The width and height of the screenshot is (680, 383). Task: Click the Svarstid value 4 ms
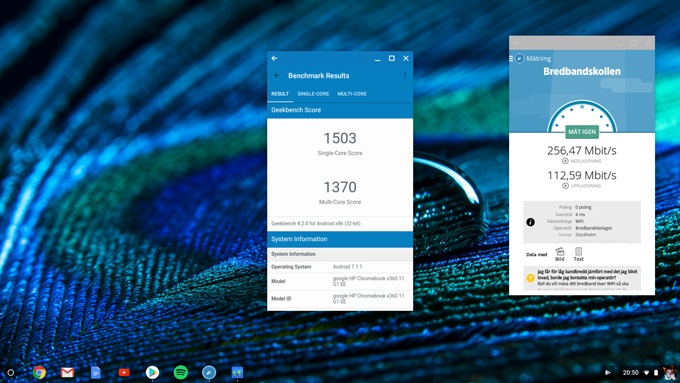coord(580,214)
